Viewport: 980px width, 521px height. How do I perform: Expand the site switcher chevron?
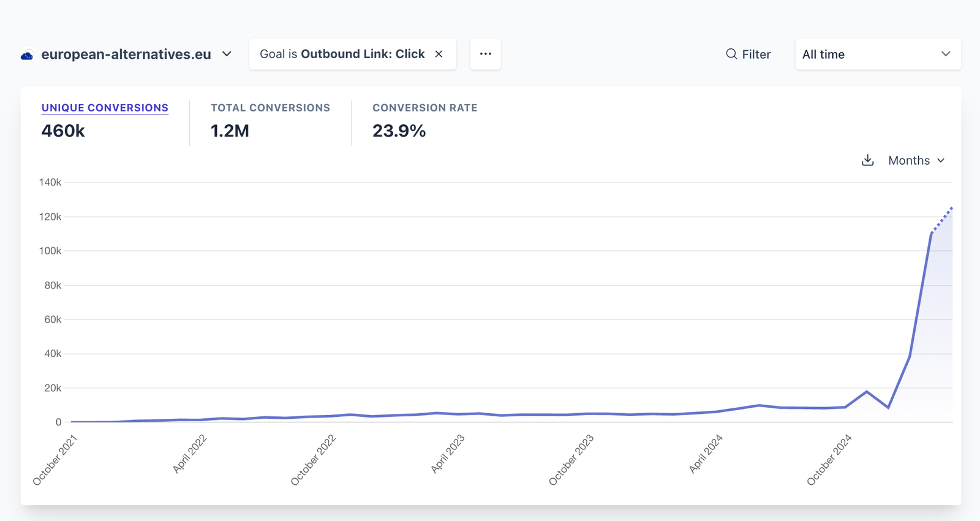pyautogui.click(x=227, y=54)
